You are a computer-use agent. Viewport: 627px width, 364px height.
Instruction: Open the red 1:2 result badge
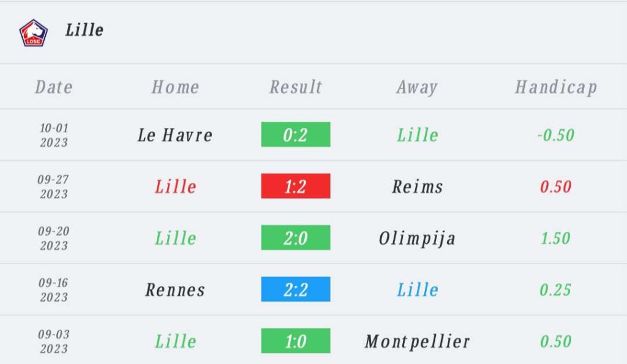click(296, 186)
